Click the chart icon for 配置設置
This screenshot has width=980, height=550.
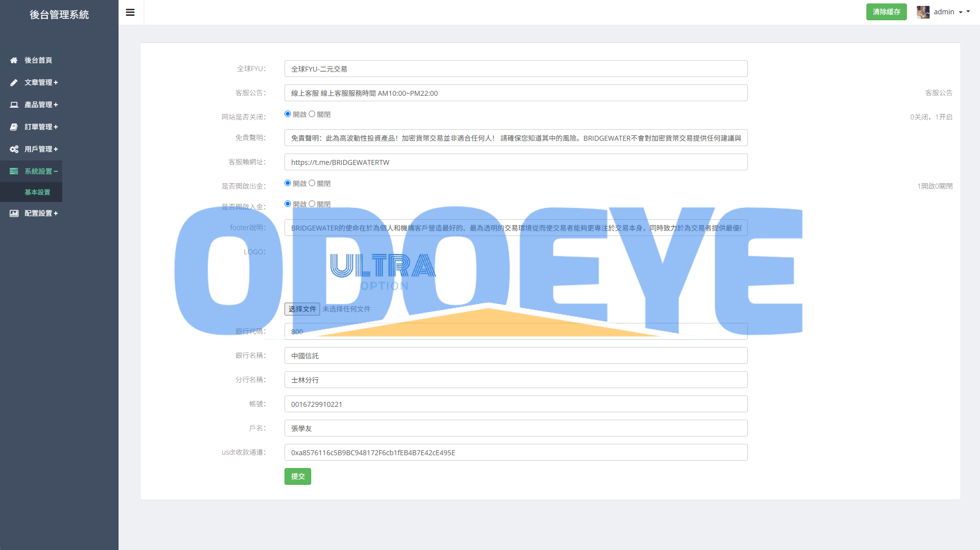coord(14,213)
